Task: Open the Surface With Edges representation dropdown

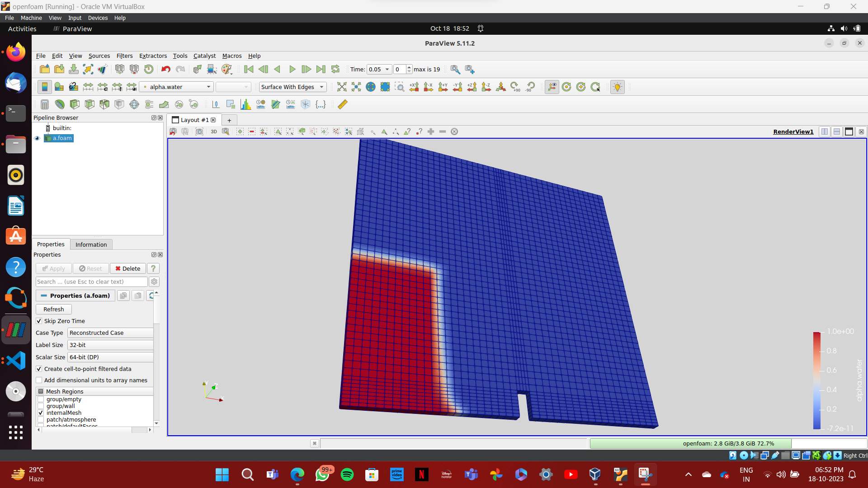Action: [x=292, y=87]
